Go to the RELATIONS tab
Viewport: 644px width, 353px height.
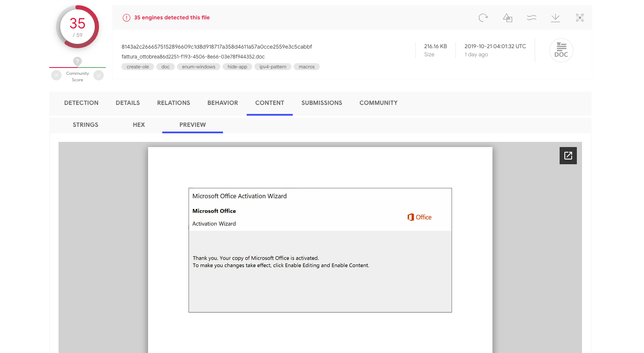pyautogui.click(x=173, y=103)
